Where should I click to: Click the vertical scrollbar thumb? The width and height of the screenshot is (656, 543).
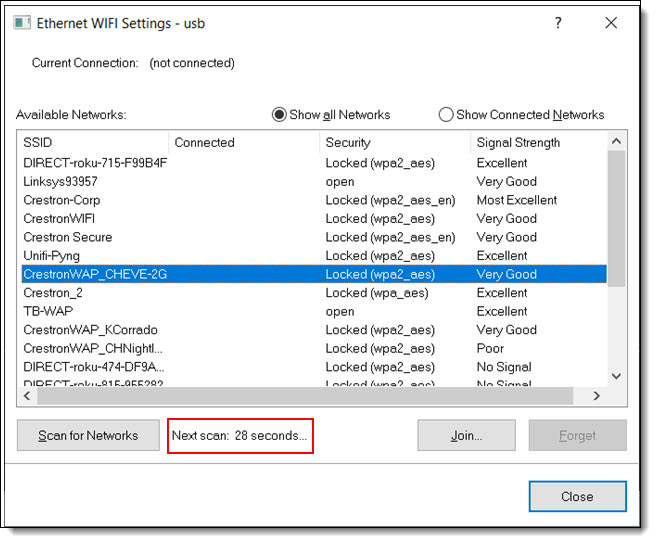click(616, 218)
